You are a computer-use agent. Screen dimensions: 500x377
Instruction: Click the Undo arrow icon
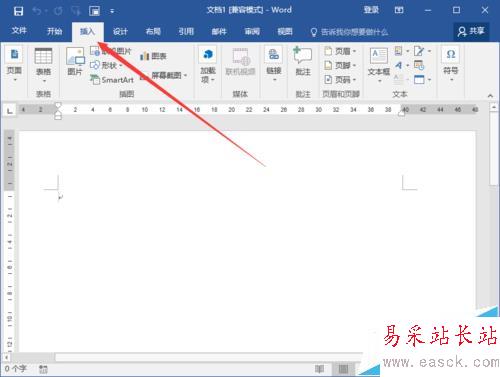click(x=37, y=11)
